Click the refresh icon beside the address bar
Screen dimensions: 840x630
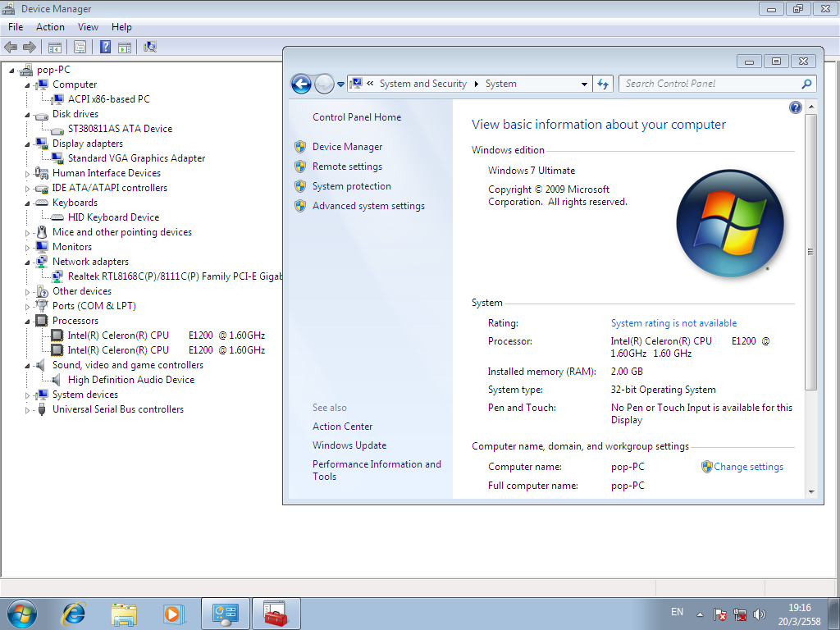pyautogui.click(x=603, y=84)
